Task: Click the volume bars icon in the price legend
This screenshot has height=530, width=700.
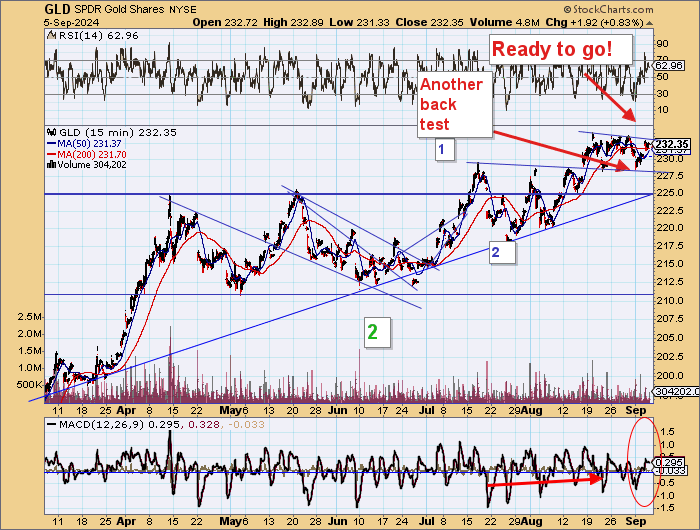Action: coord(51,165)
